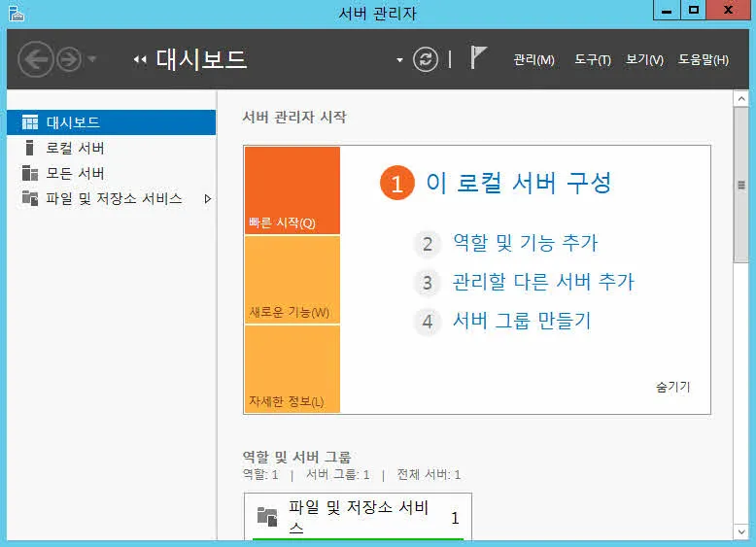756x547 pixels.
Task: Expand the 파일 및 저장소 서비스 submenu arrow
Action: click(208, 198)
